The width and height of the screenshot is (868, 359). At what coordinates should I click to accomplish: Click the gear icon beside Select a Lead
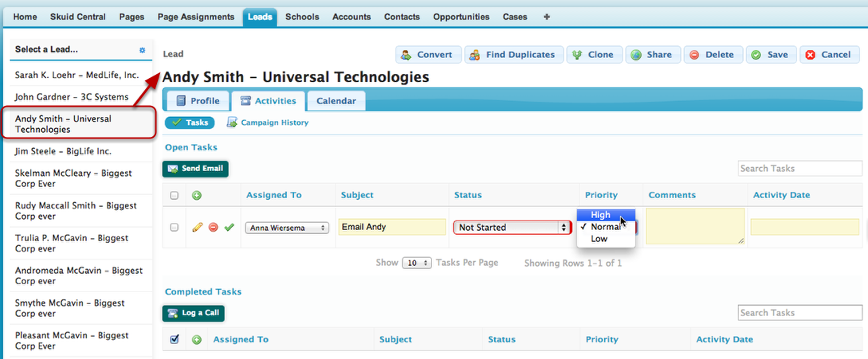tap(142, 50)
